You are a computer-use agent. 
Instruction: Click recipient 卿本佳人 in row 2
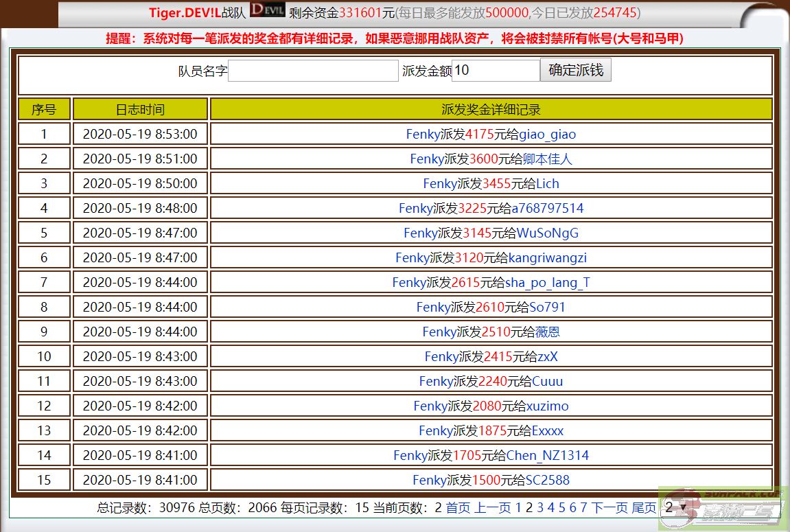pyautogui.click(x=547, y=159)
